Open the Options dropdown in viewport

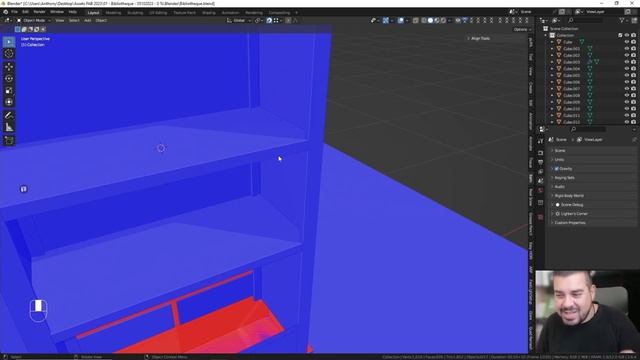tap(522, 29)
